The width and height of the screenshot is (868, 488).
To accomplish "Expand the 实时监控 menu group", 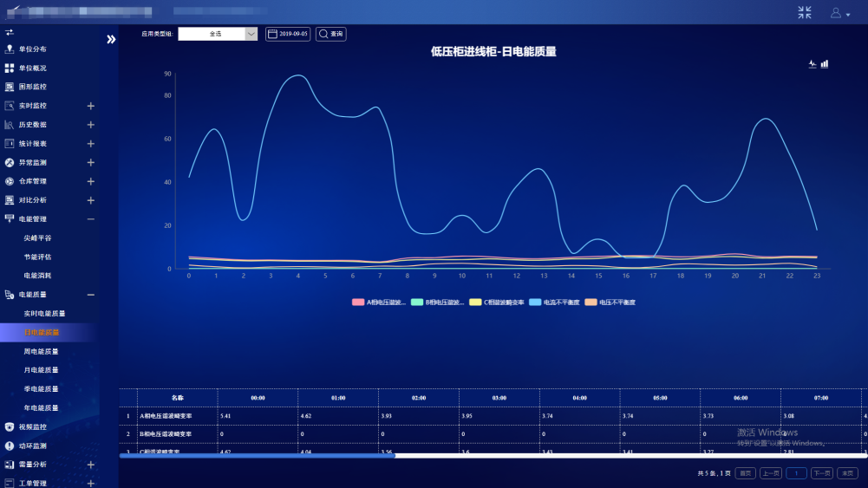I will pos(90,106).
